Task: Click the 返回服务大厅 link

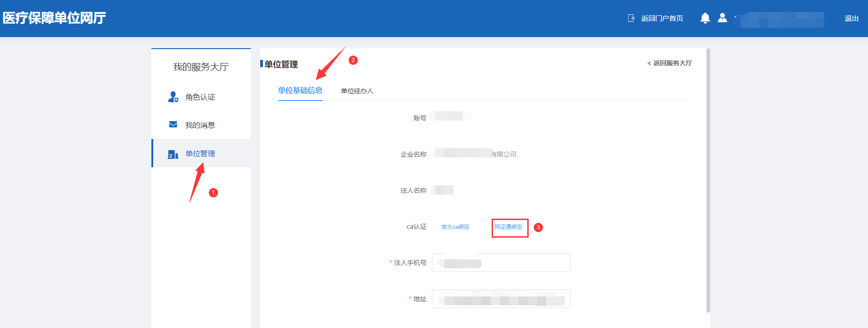Action: (669, 63)
